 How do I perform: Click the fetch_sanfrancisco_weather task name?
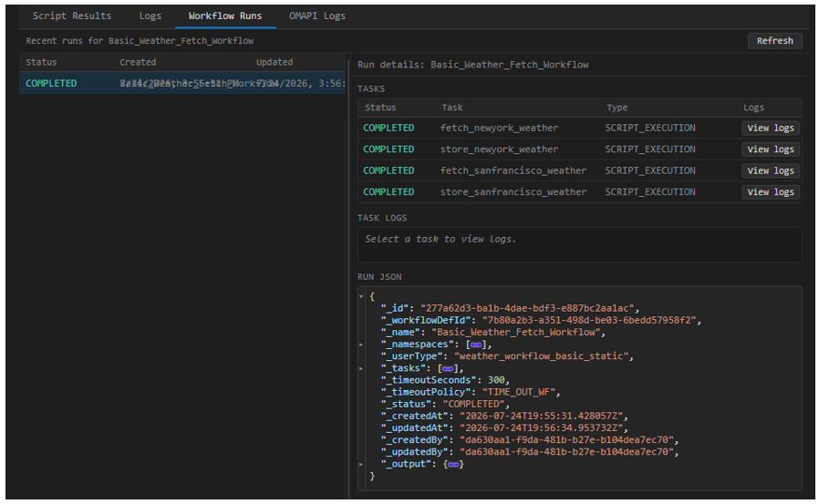pos(513,170)
